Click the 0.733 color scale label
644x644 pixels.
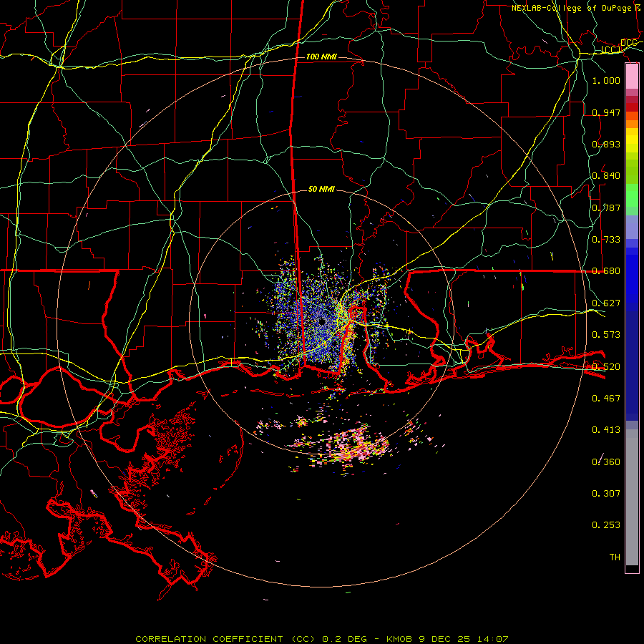pyautogui.click(x=606, y=240)
